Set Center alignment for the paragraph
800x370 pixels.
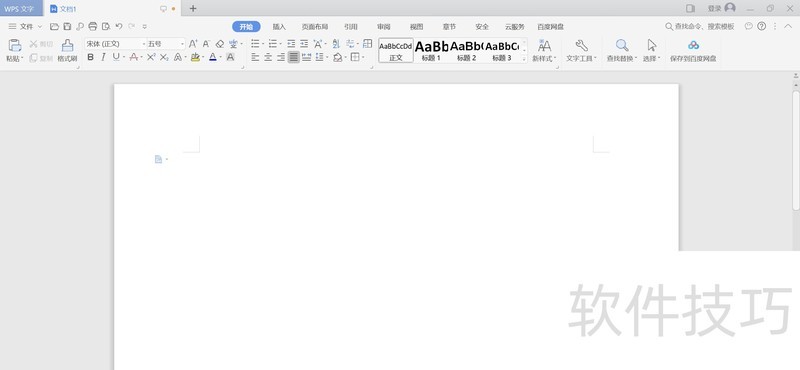pos(268,57)
